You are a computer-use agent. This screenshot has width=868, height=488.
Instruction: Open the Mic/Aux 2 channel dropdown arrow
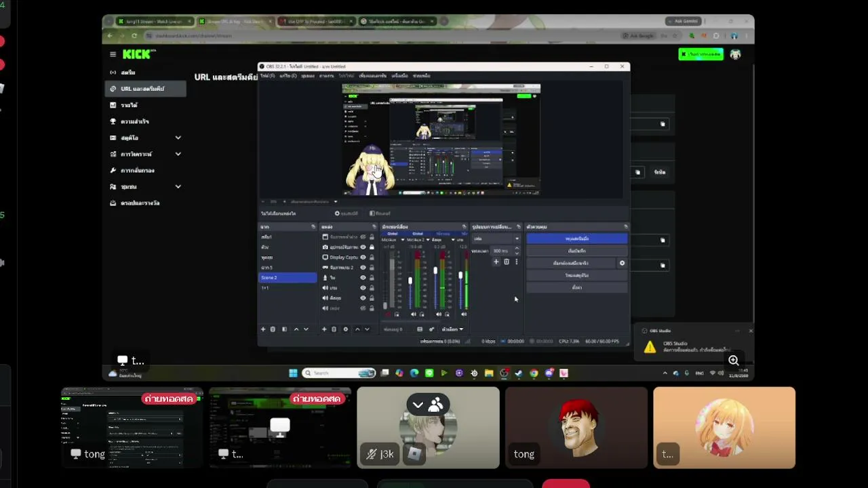pyautogui.click(x=427, y=240)
